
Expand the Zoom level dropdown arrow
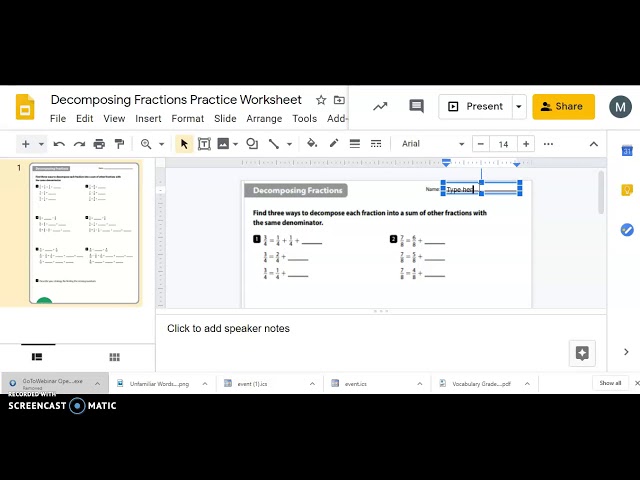click(162, 144)
